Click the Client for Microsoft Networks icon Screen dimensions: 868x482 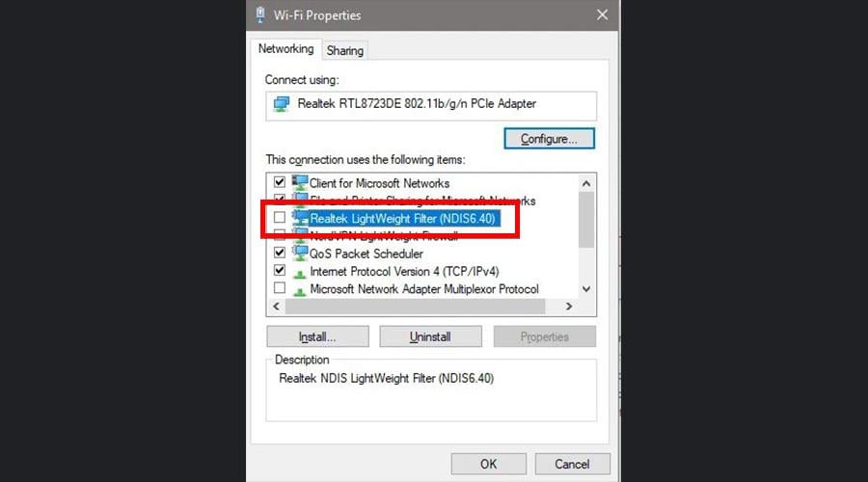coord(300,182)
